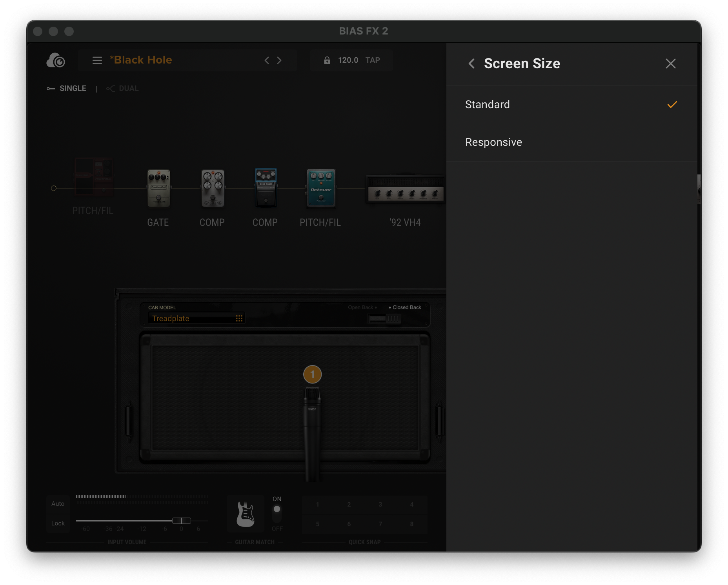This screenshot has width=728, height=585.
Task: Select Quick Snap slot 5
Action: [318, 524]
